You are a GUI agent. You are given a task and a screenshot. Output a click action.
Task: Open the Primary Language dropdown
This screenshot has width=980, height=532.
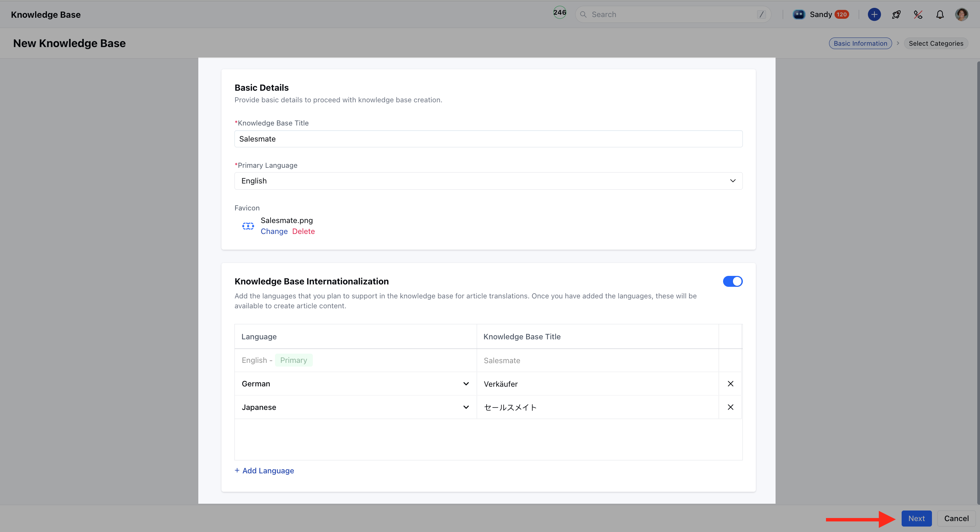point(488,181)
